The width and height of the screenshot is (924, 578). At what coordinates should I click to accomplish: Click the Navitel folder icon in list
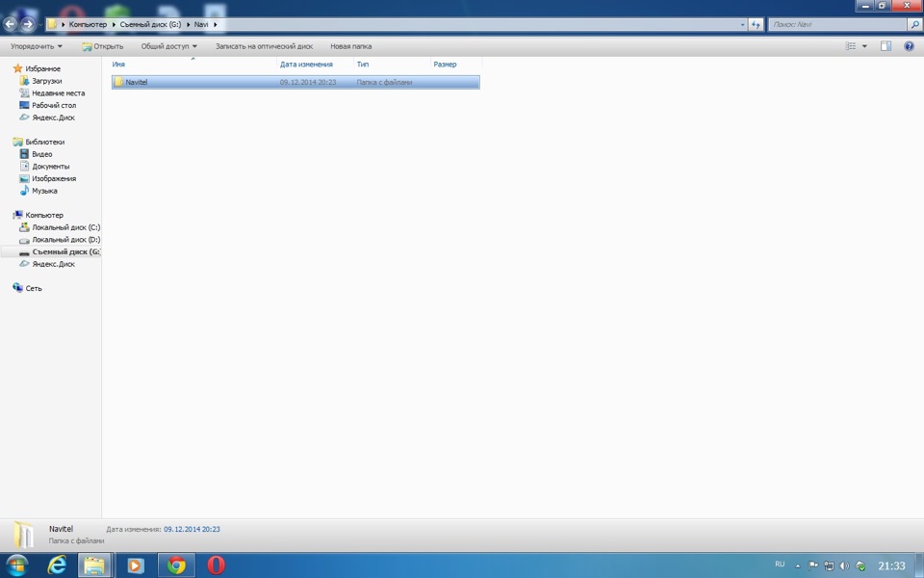pos(118,82)
